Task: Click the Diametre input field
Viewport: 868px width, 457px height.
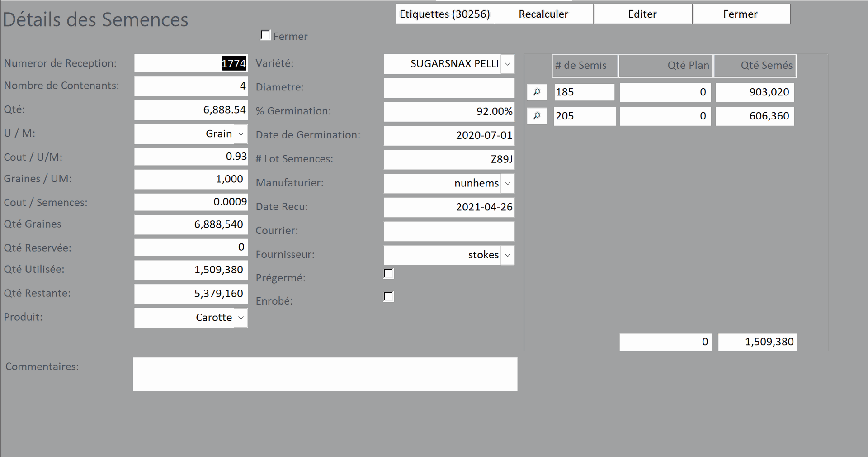Action: tap(449, 88)
